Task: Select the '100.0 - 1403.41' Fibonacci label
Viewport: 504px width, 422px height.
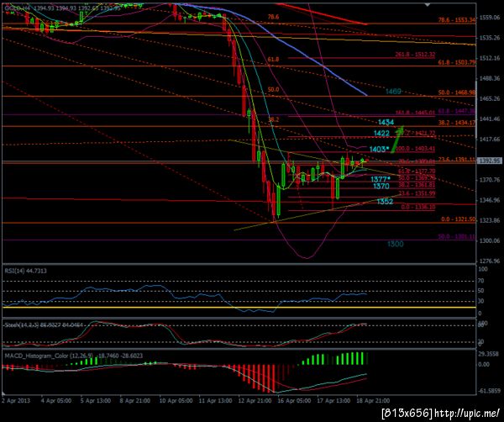Action: [x=415, y=149]
